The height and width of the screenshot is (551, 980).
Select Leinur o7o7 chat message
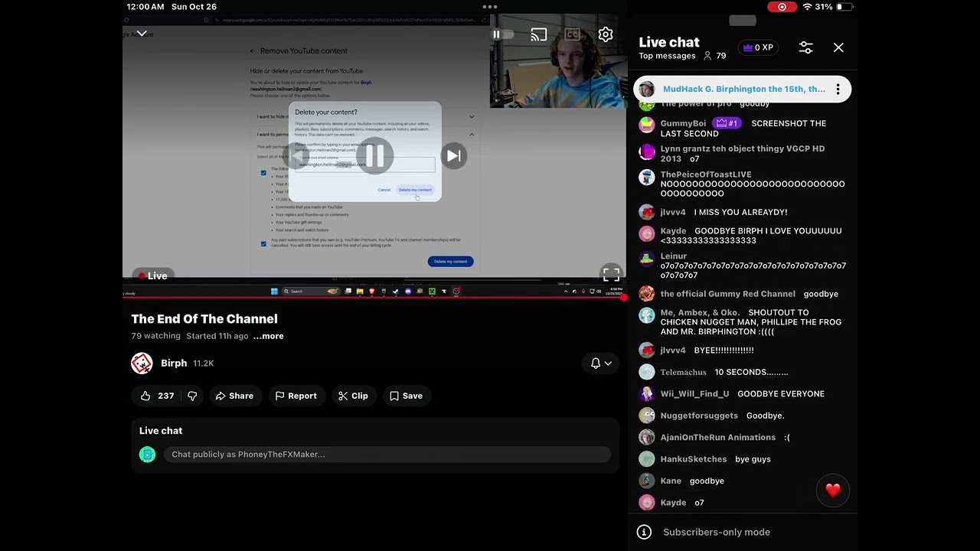[743, 266]
